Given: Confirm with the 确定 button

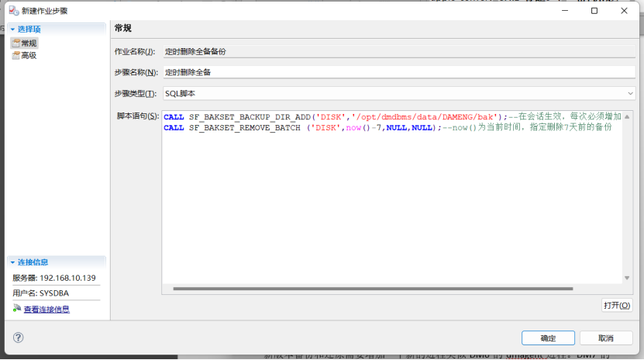Looking at the screenshot, I should [548, 338].
